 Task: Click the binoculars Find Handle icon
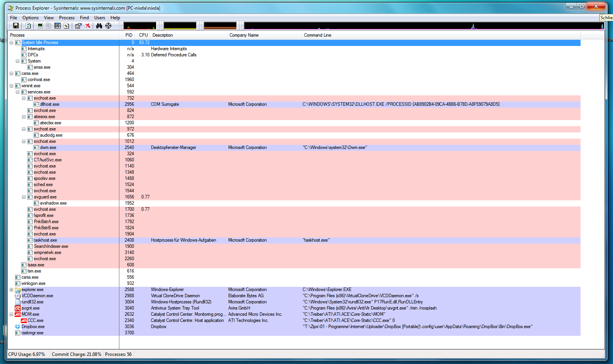tap(99, 26)
